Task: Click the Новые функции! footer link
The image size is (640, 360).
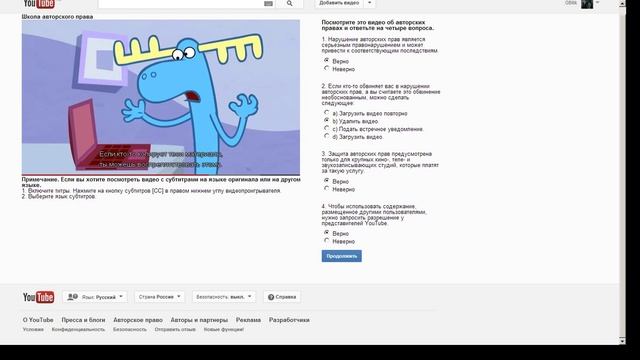Action: click(224, 329)
